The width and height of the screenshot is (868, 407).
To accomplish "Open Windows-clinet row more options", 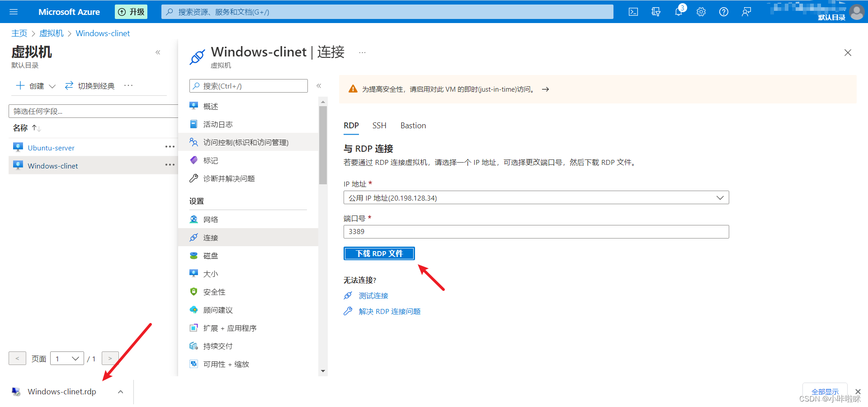I will (x=170, y=165).
